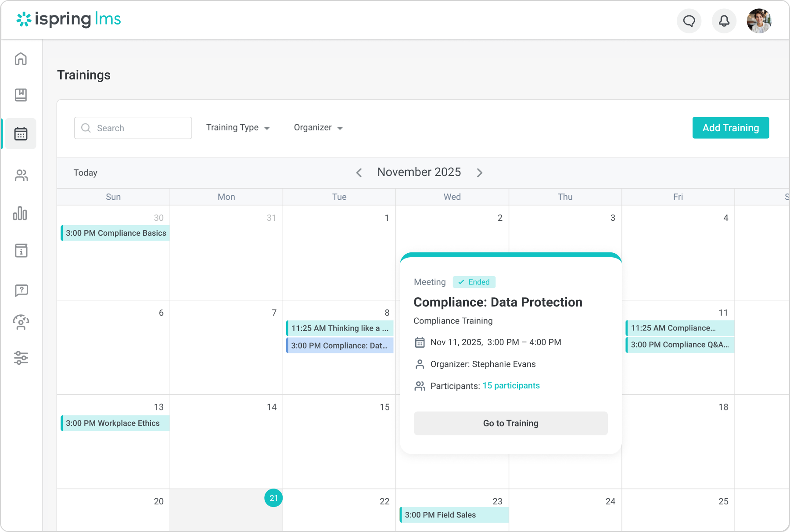Open the Courses book icon in sidebar

coord(21,95)
